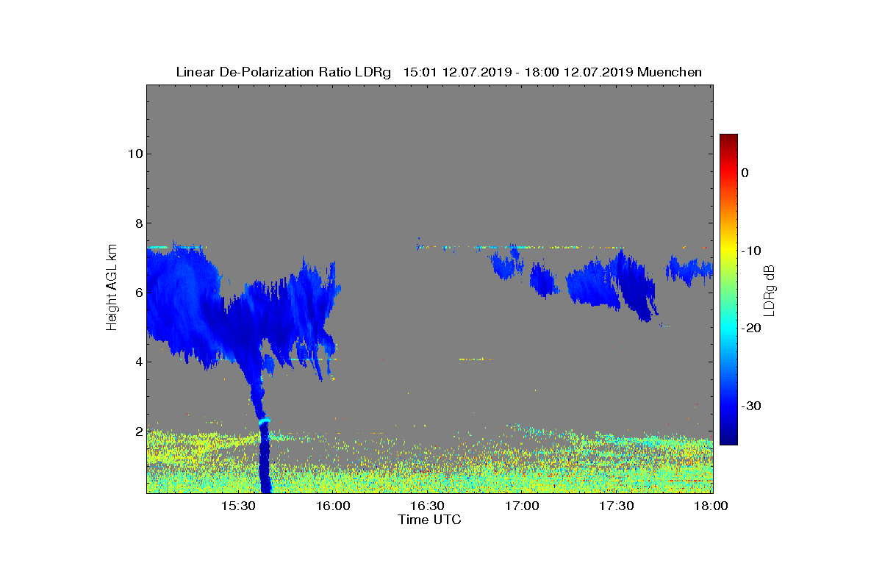
Task: Click the height tick label 8
Action: [137, 223]
